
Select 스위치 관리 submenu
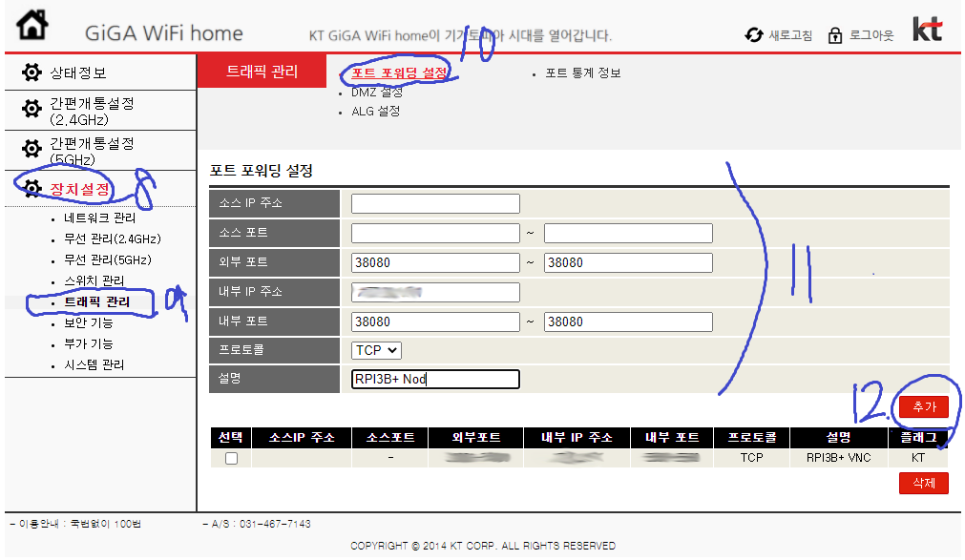pos(94,280)
